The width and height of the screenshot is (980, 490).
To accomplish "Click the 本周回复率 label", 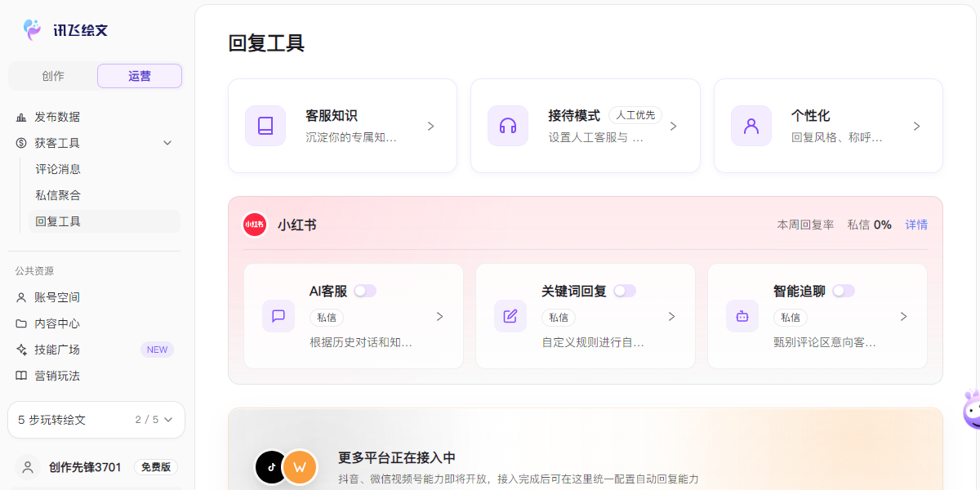I will tap(805, 225).
